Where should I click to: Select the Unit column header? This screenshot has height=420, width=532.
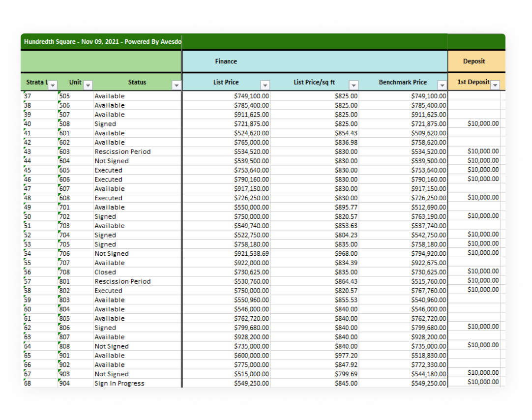[x=75, y=82]
